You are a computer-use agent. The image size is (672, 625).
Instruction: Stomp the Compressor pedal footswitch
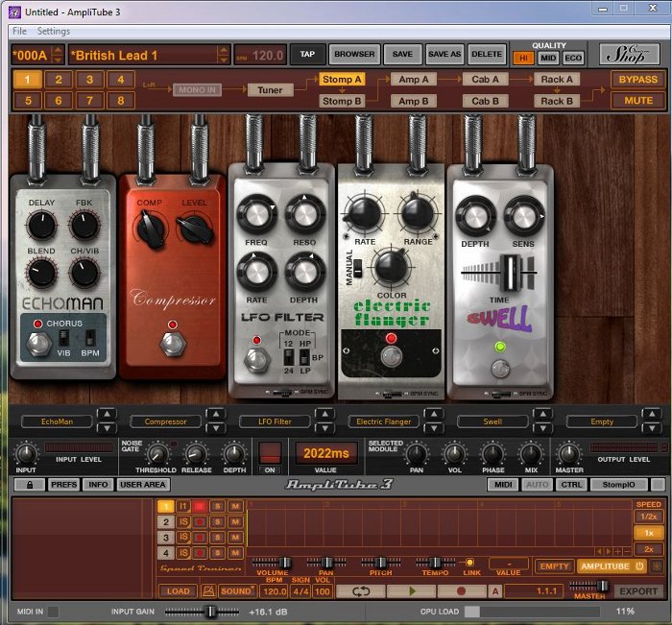[x=173, y=344]
